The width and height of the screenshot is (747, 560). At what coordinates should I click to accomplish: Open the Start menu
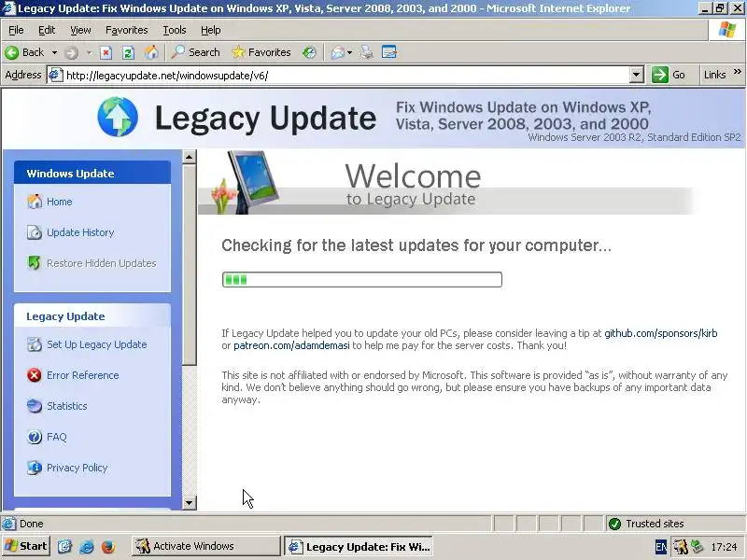(x=26, y=546)
